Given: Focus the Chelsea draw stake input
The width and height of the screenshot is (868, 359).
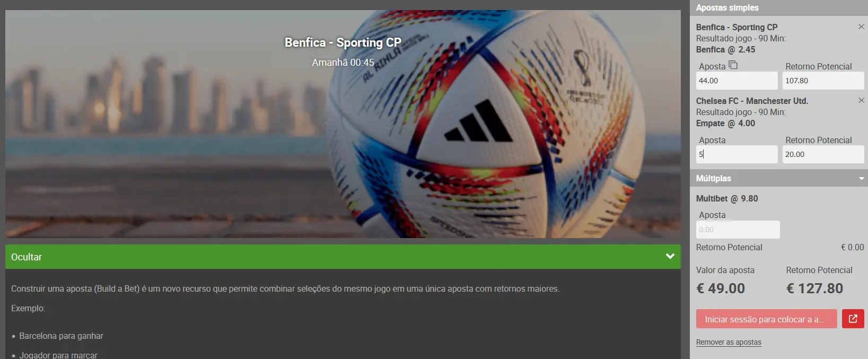Looking at the screenshot, I should coord(737,154).
